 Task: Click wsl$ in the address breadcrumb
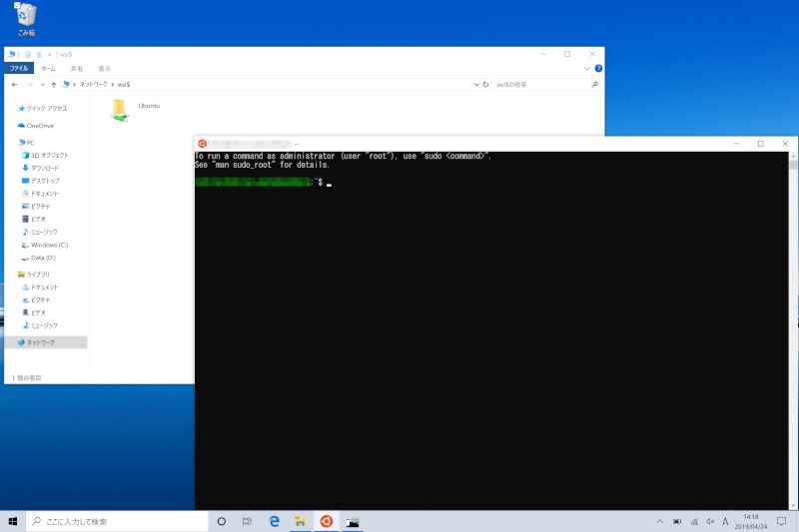click(124, 85)
